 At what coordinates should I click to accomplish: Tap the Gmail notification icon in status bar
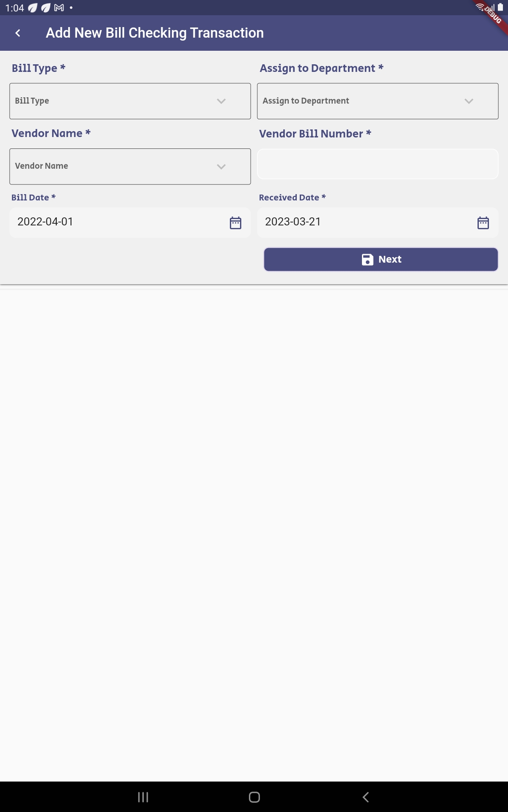click(59, 8)
